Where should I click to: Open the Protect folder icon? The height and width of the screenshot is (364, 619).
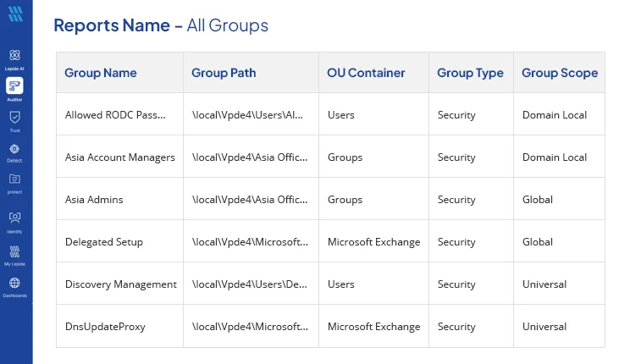coord(14,179)
